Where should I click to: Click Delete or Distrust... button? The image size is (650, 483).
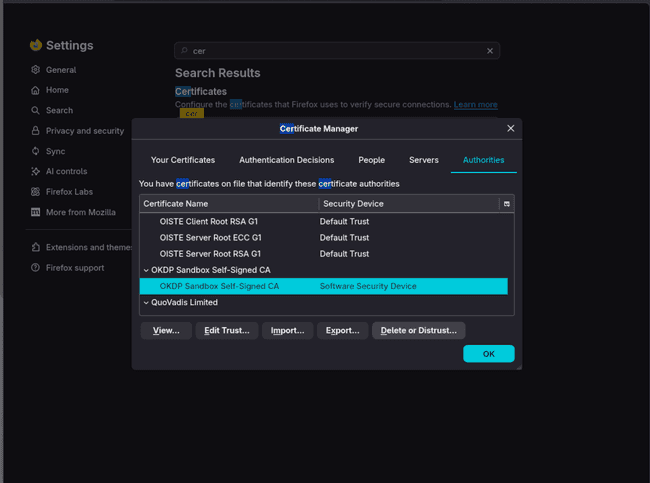(419, 330)
